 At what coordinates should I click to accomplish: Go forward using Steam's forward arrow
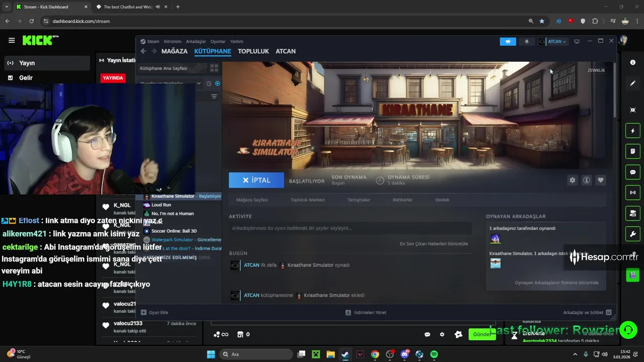tap(154, 51)
